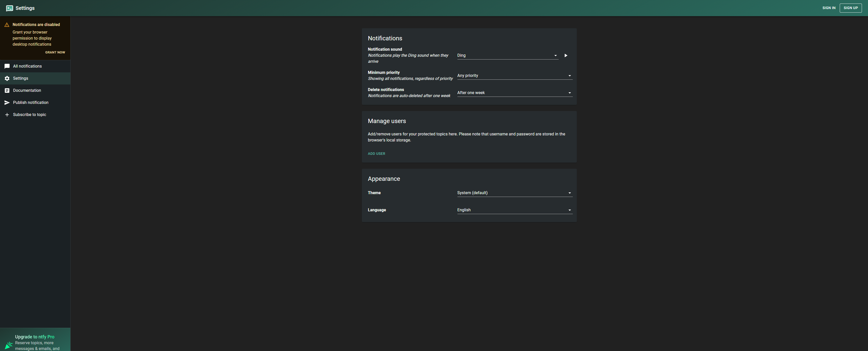
Task: Click the warning triangle icon in sidebar
Action: (7, 25)
